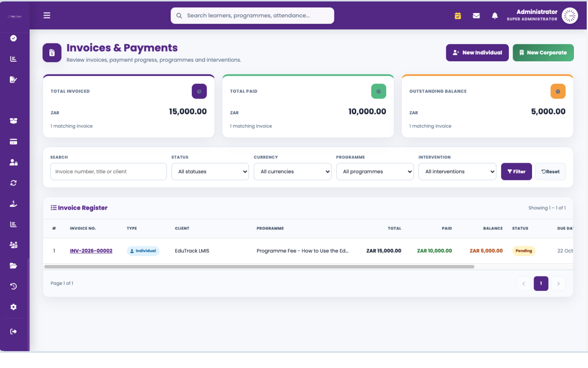Screen dimensions: 588x368
Task: Click the invoice number search field
Action: point(108,171)
